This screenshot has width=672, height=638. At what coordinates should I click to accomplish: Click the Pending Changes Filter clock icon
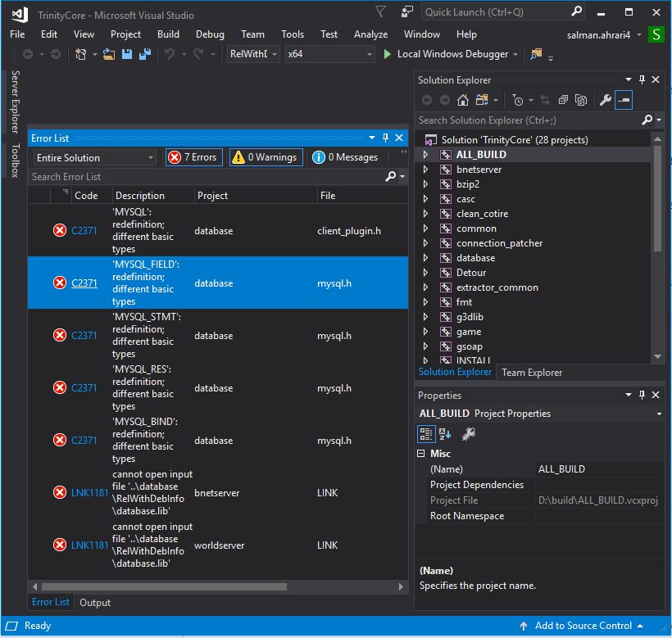click(518, 100)
